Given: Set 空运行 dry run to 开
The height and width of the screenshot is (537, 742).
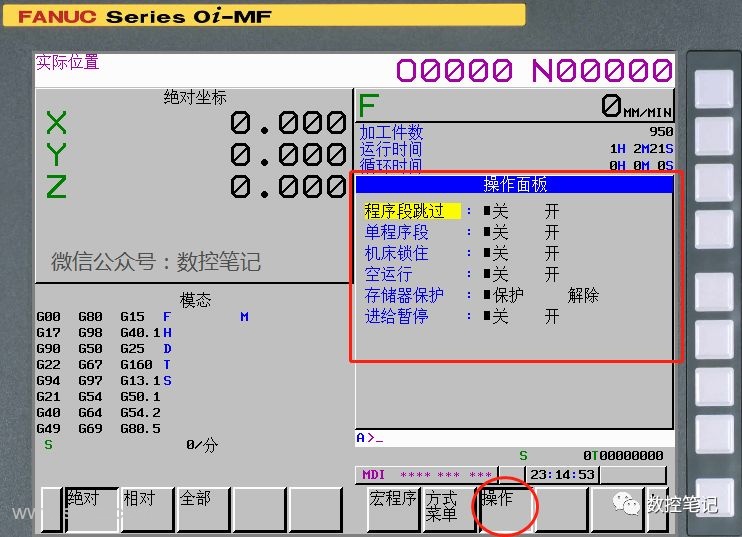Looking at the screenshot, I should pos(552,274).
